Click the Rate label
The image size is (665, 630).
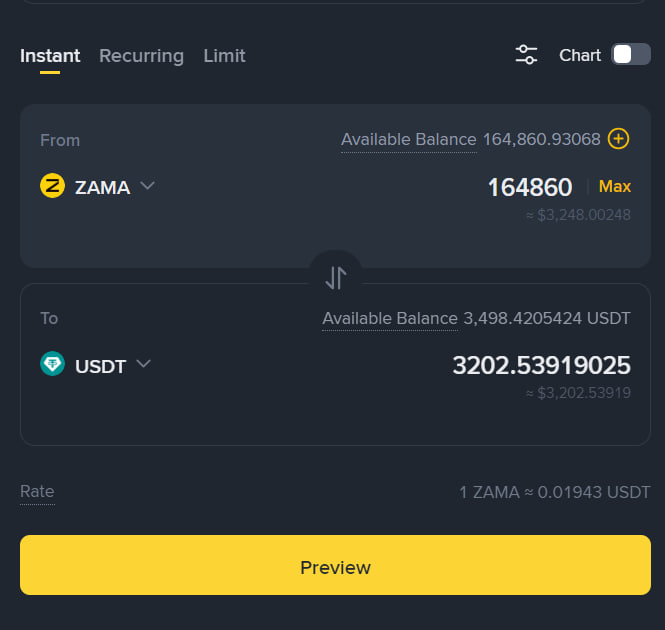pyautogui.click(x=37, y=491)
